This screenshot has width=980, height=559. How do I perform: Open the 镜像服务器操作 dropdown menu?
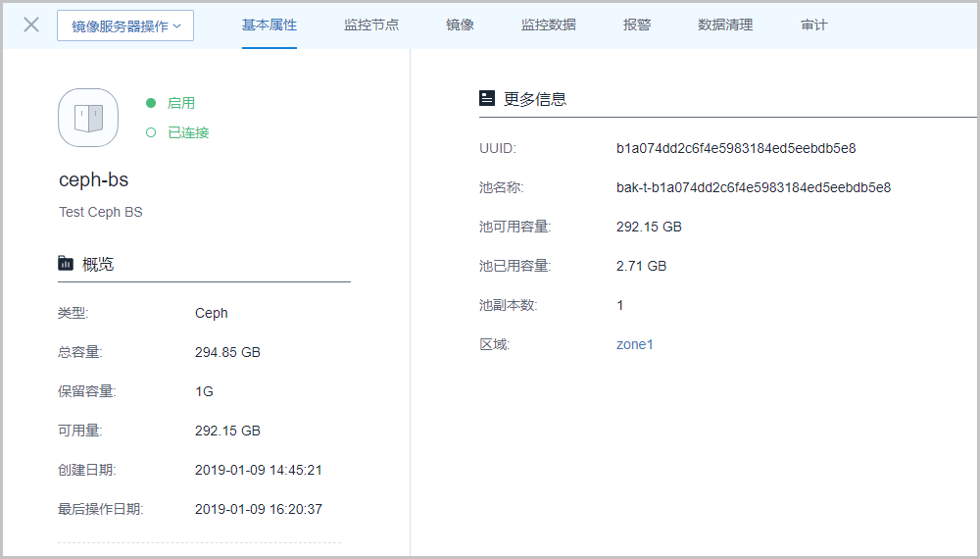pyautogui.click(x=125, y=26)
